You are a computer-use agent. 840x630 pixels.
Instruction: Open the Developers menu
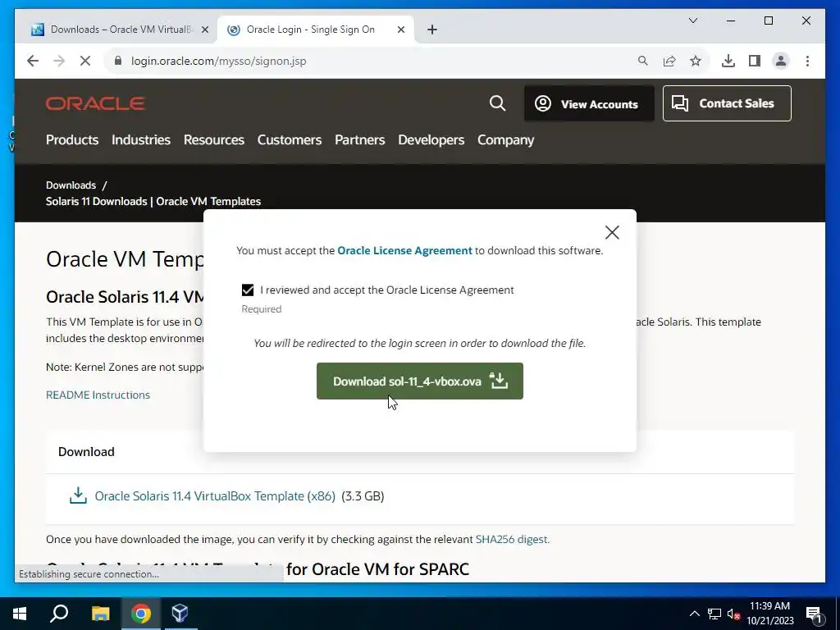431,139
